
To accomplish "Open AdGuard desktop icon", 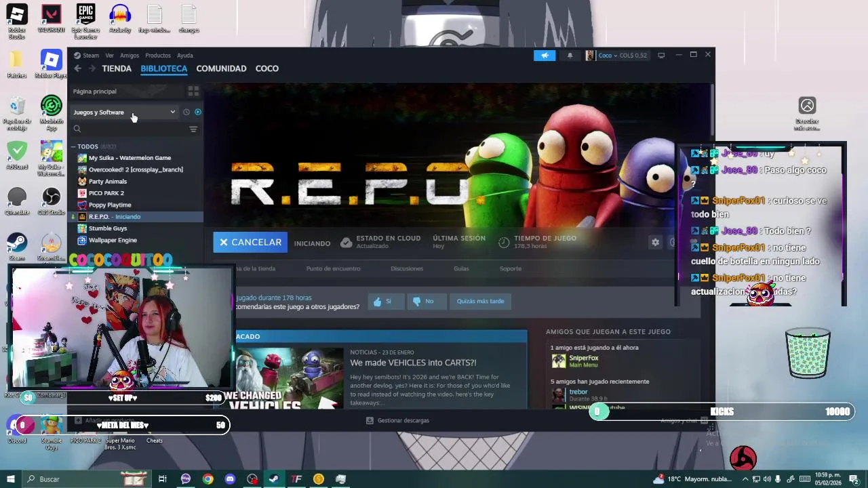I will tap(17, 156).
